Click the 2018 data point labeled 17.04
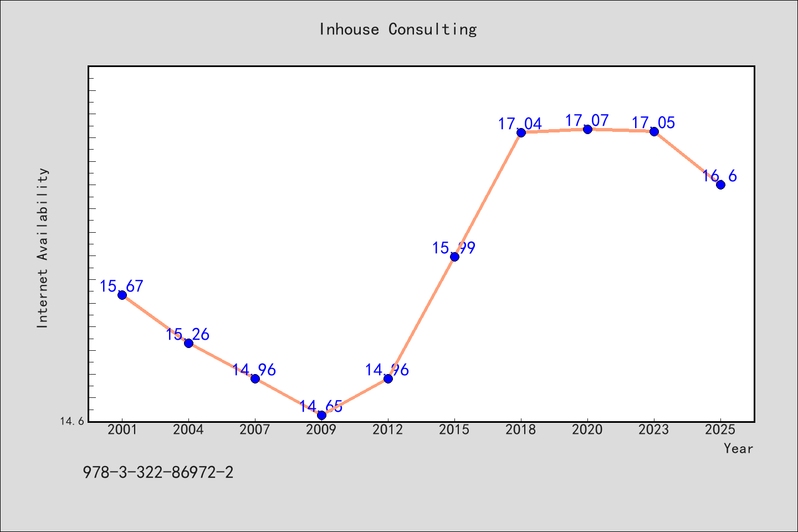 [x=521, y=132]
